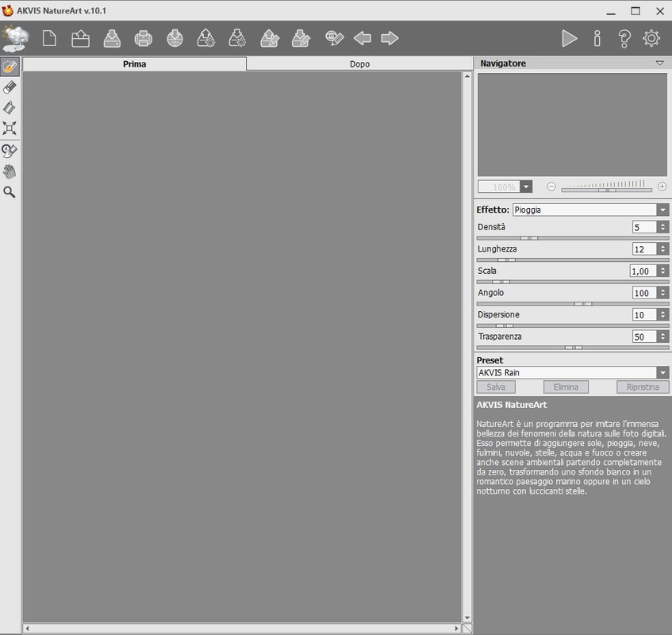
Task: Undo with the left arrow icon
Action: click(x=363, y=38)
